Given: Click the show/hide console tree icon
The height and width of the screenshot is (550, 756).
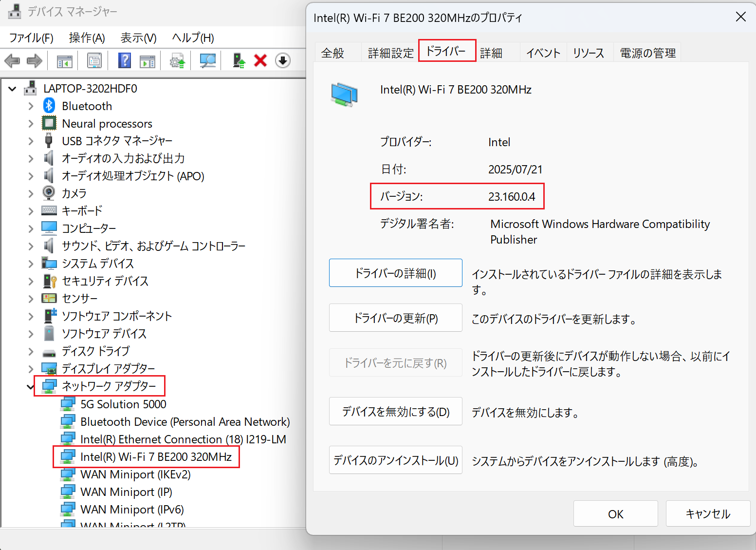Looking at the screenshot, I should coord(64,61).
